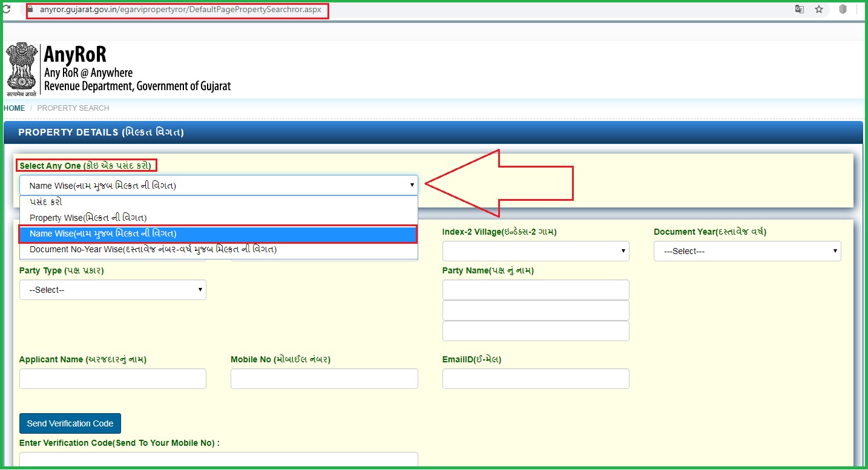
Task: Focus the Applicant Name text field
Action: click(x=113, y=379)
